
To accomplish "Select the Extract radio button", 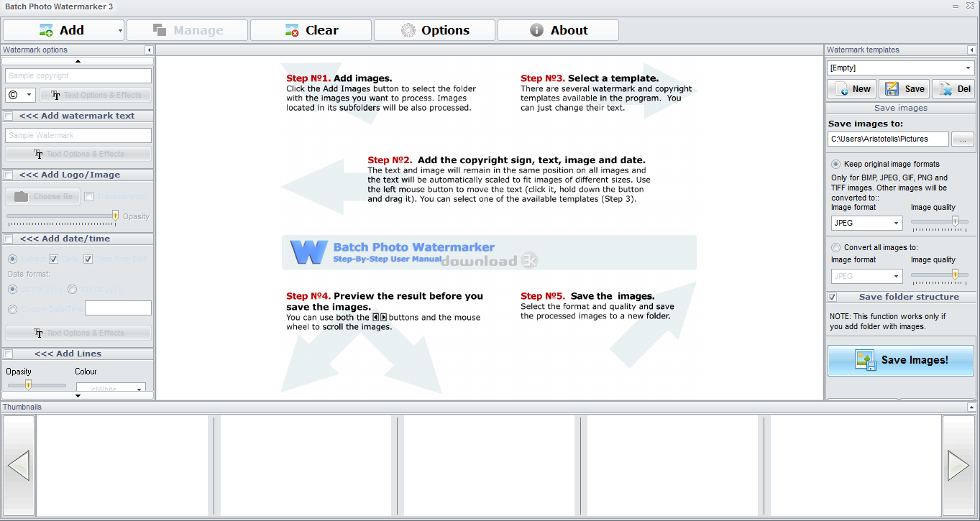I will (x=12, y=259).
